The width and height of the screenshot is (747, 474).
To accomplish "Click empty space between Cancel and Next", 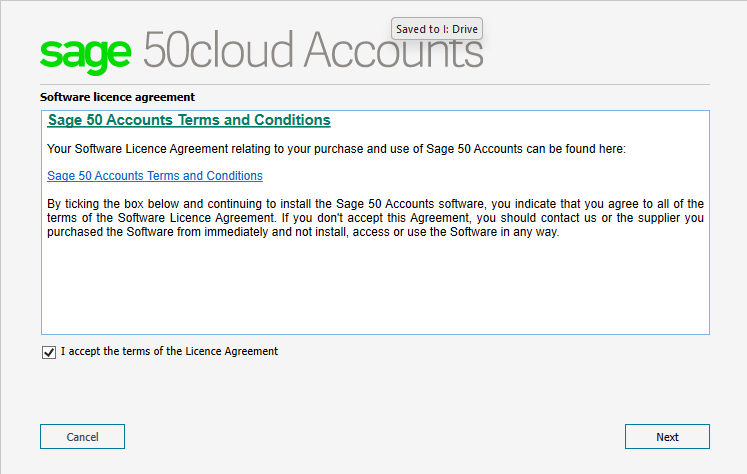I will 375,437.
